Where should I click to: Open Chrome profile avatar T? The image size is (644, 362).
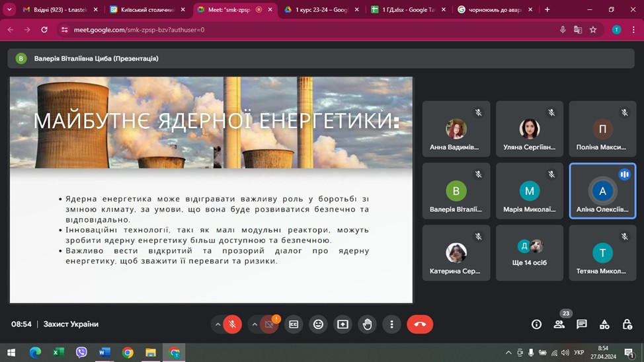coord(616,30)
